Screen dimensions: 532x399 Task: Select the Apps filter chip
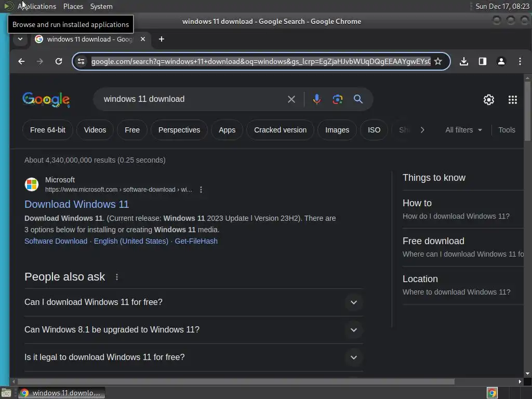coord(227,130)
